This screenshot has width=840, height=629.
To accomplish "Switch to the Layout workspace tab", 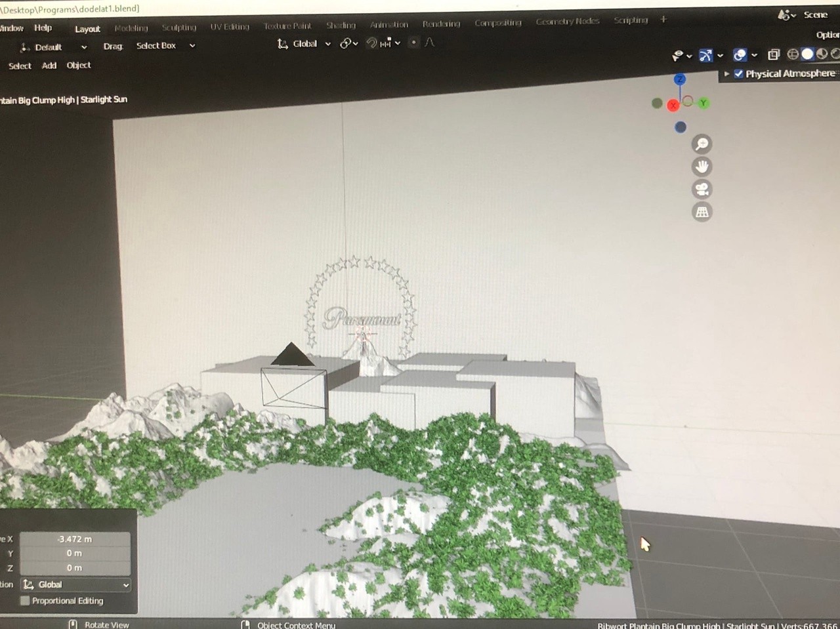I will [x=87, y=29].
